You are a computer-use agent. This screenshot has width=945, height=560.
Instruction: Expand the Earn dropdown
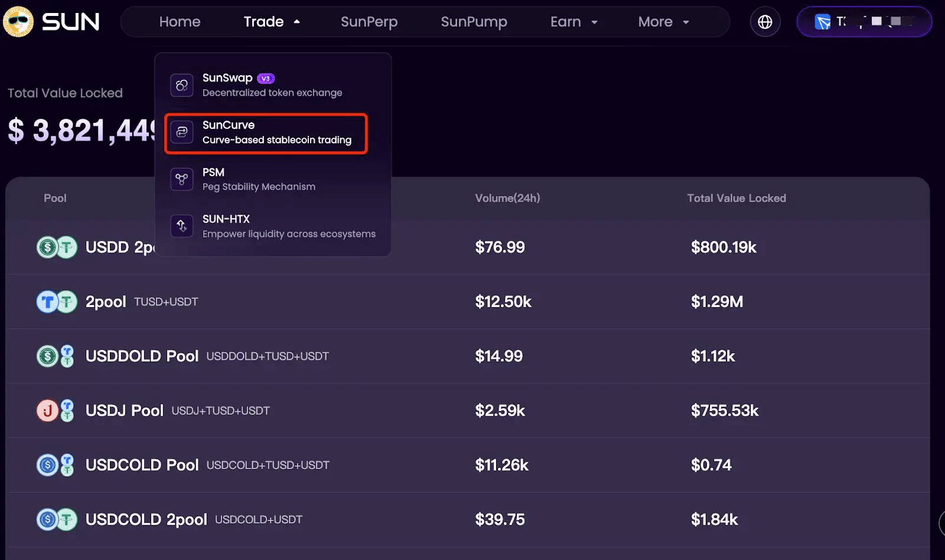(573, 22)
